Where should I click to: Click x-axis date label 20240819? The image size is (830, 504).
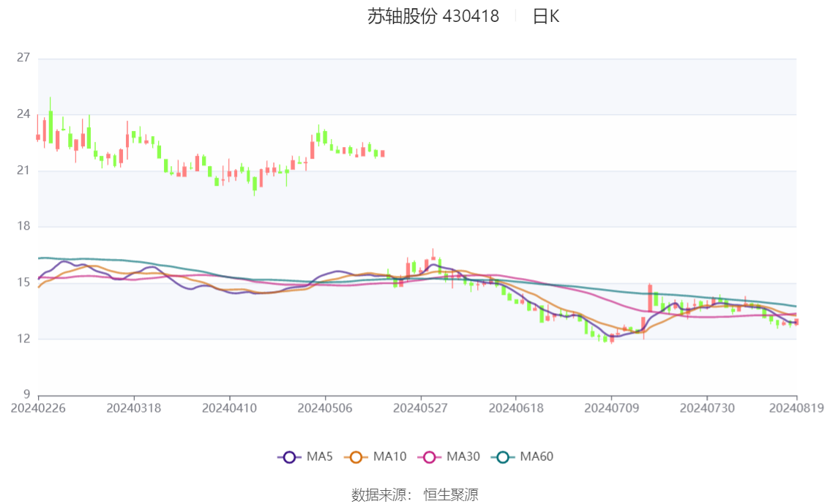pos(796,408)
